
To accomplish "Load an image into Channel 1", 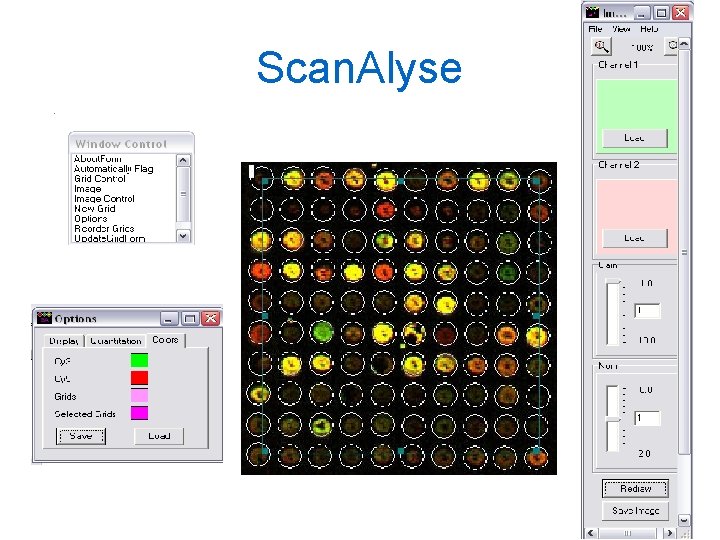I will tap(635, 138).
